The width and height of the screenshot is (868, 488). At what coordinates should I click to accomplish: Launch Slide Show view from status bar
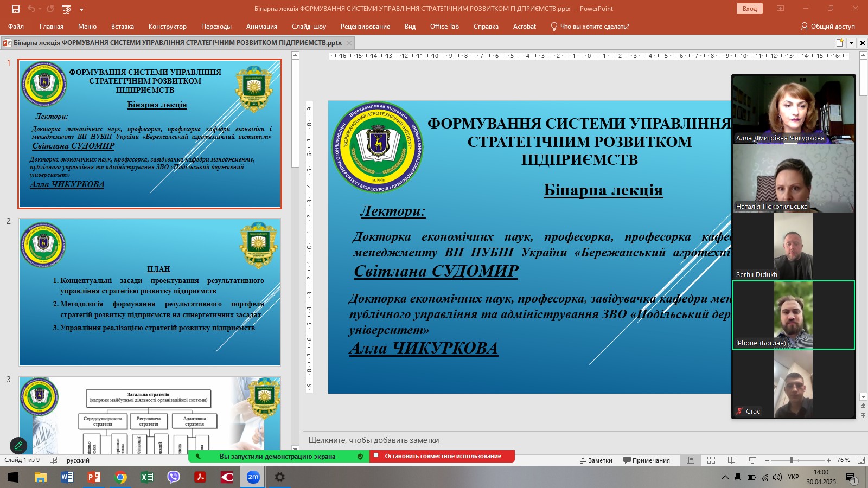(x=752, y=460)
